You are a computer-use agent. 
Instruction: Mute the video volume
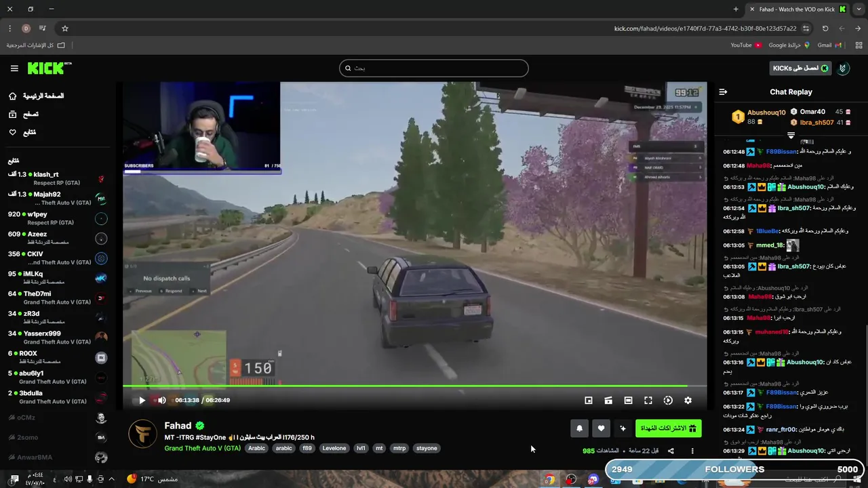click(x=161, y=401)
